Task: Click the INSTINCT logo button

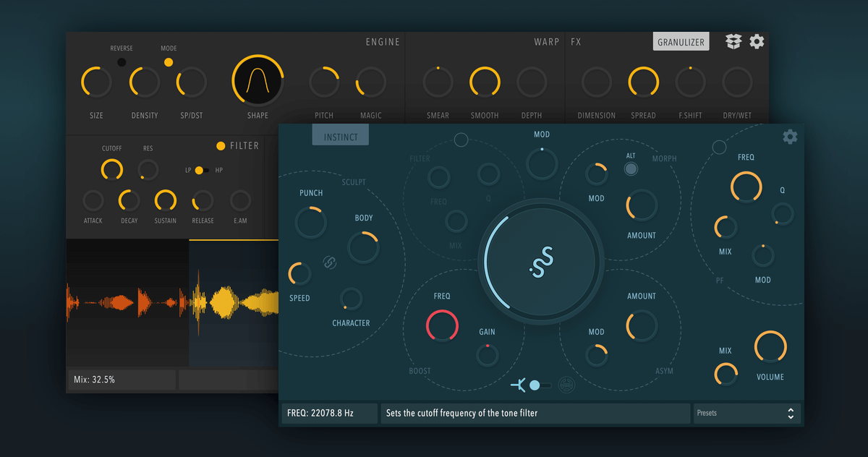Action: point(340,135)
